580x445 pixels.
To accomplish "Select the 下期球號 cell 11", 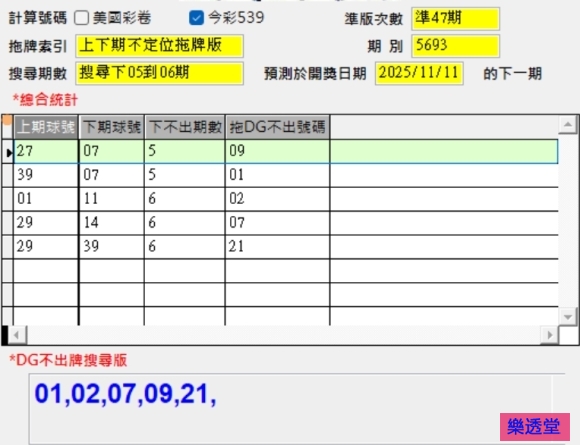I will pos(111,199).
